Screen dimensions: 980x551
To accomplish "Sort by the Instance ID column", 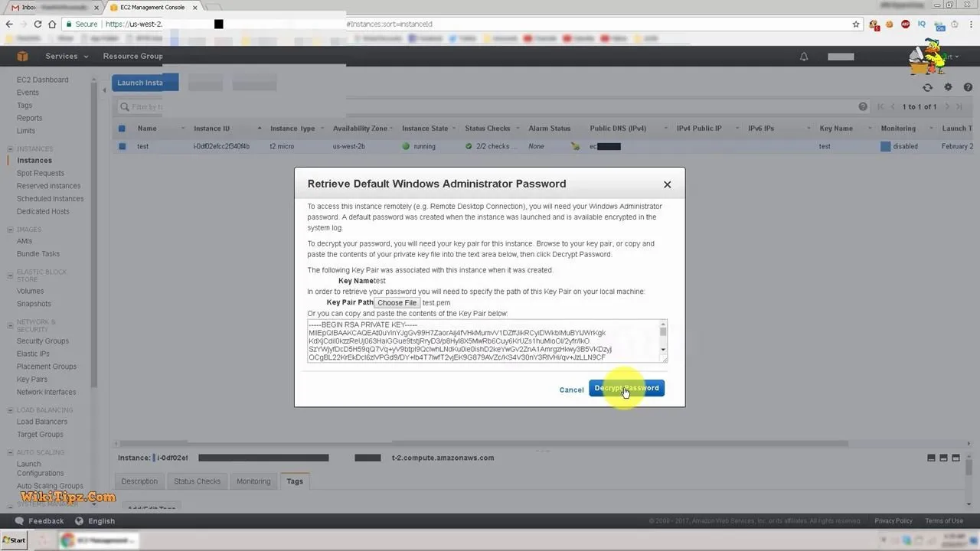I will (x=212, y=129).
